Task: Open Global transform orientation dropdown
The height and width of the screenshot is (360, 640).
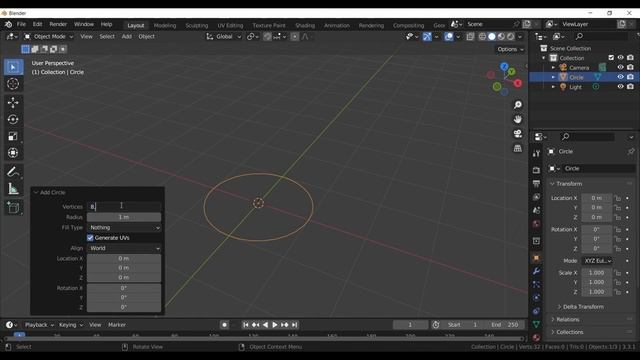Action: (x=224, y=37)
